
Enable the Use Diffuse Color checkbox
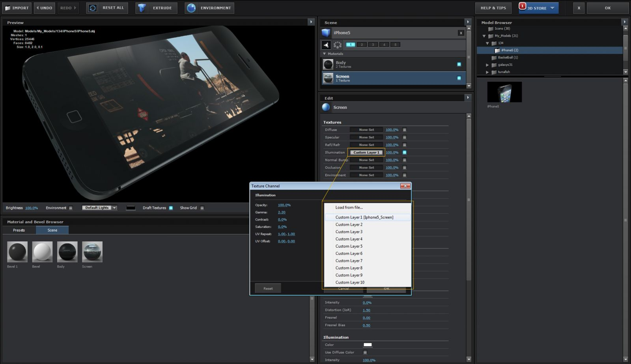pyautogui.click(x=365, y=352)
